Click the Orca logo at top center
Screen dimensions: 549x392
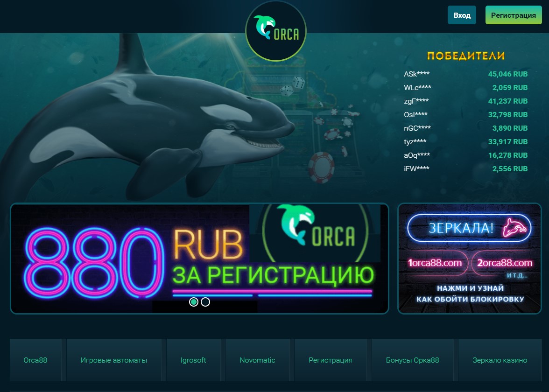276,31
